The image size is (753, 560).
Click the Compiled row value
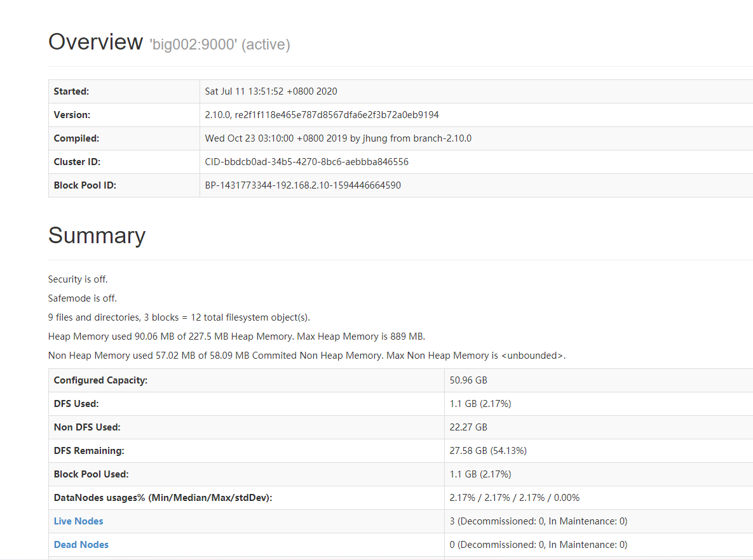click(x=339, y=138)
